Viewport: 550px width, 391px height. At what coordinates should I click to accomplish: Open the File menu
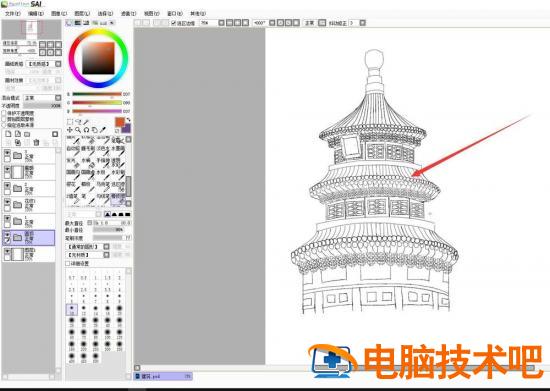13,13
